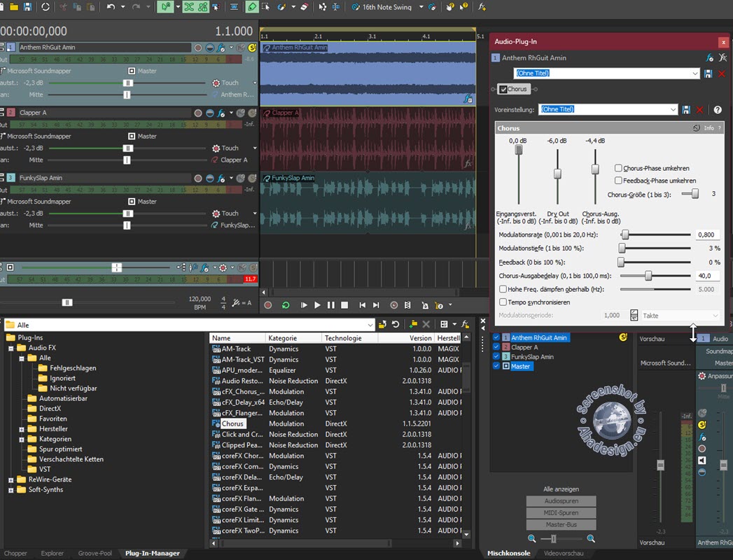Open track FX on FunkySlap Amin track
The width and height of the screenshot is (733, 560).
click(221, 178)
